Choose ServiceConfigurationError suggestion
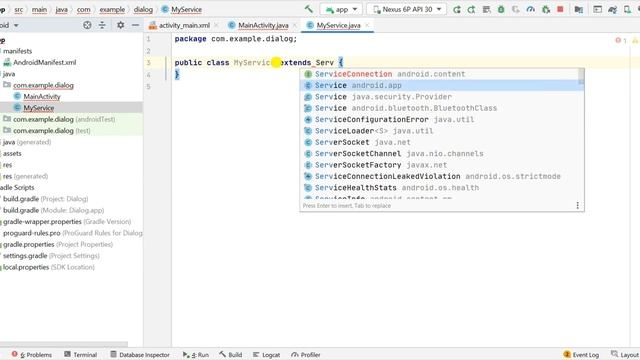This screenshot has height=360, width=640. click(439, 120)
